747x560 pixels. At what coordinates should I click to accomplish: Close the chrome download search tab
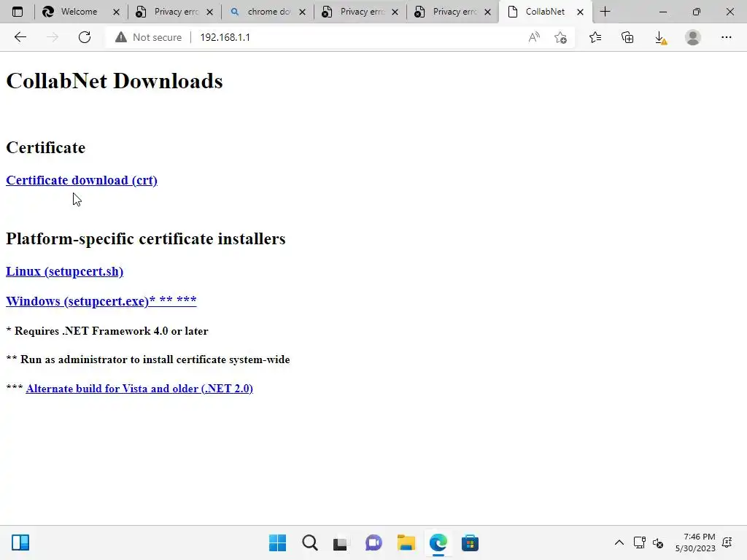click(x=302, y=12)
